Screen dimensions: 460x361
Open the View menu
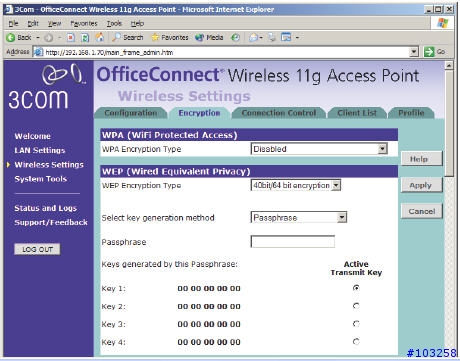54,23
